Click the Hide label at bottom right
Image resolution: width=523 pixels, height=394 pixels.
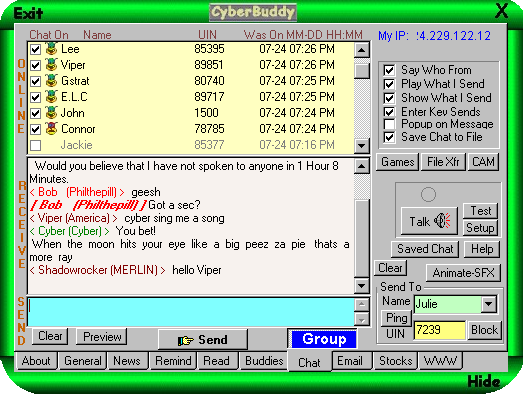tap(484, 382)
